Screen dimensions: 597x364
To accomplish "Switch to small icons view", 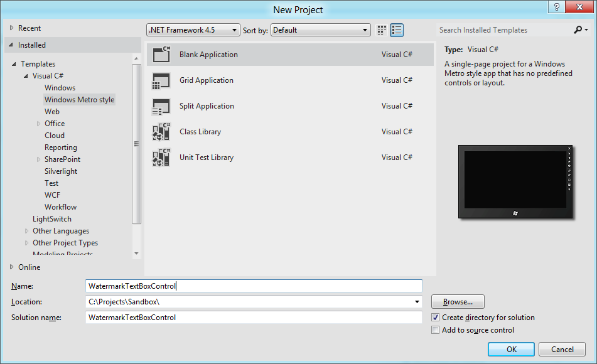I will (382, 30).
